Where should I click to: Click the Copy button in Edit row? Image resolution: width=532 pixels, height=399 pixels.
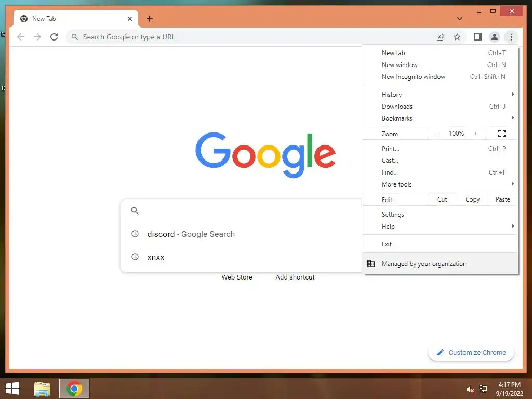point(473,199)
